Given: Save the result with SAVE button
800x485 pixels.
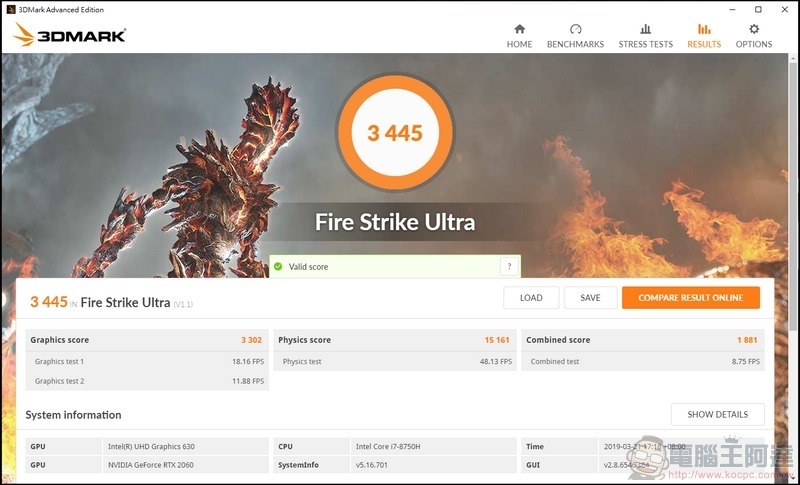Looking at the screenshot, I should [x=590, y=297].
